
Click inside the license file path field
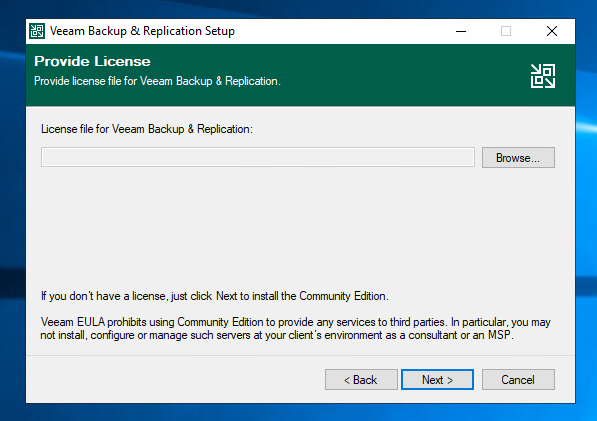(258, 157)
